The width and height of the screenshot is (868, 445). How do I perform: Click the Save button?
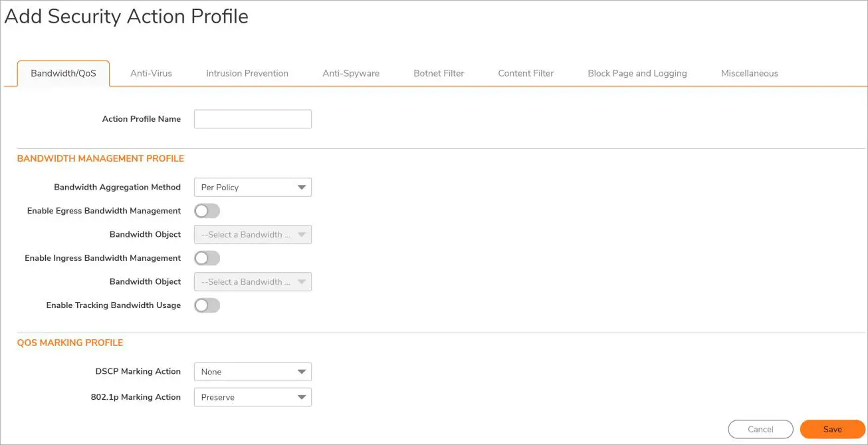(x=832, y=429)
